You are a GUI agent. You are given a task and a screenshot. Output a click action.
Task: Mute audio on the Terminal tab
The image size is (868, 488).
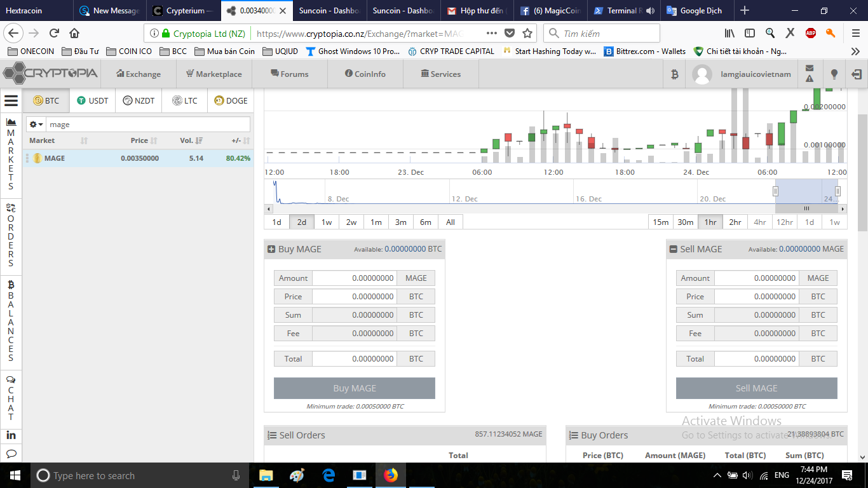coord(650,11)
